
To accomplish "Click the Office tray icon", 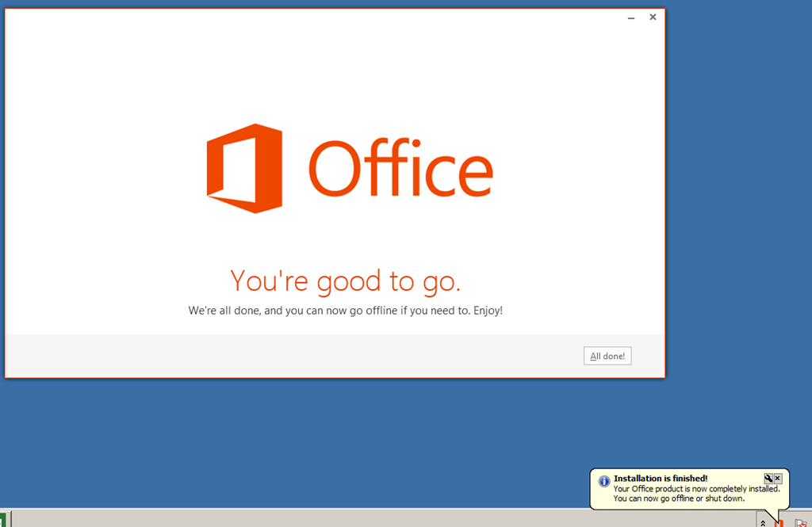I will coord(779,523).
